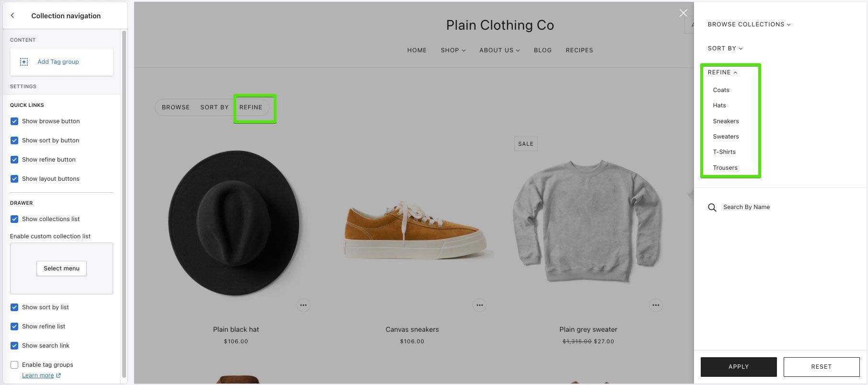868x385 pixels.
Task: Click the Apply button
Action: click(739, 367)
